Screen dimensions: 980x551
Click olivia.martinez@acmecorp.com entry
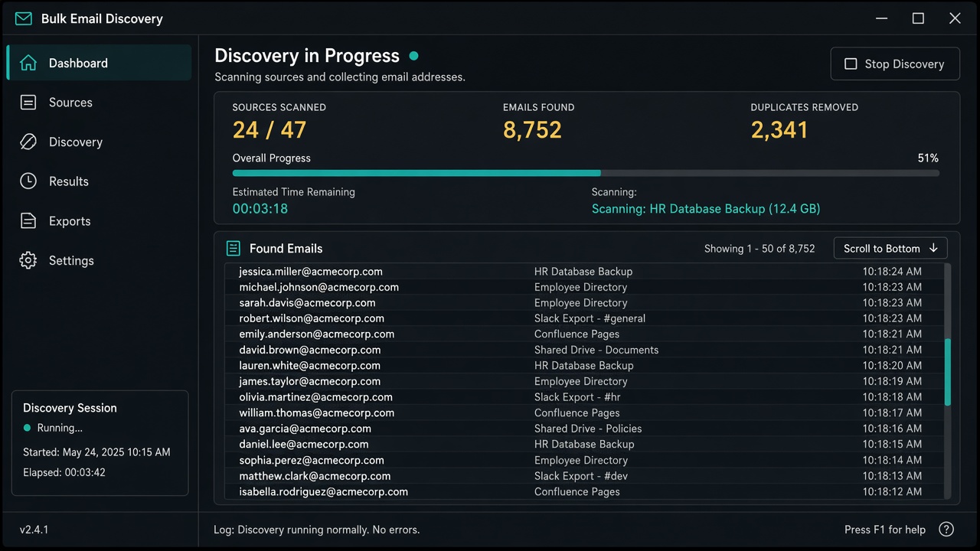click(315, 397)
